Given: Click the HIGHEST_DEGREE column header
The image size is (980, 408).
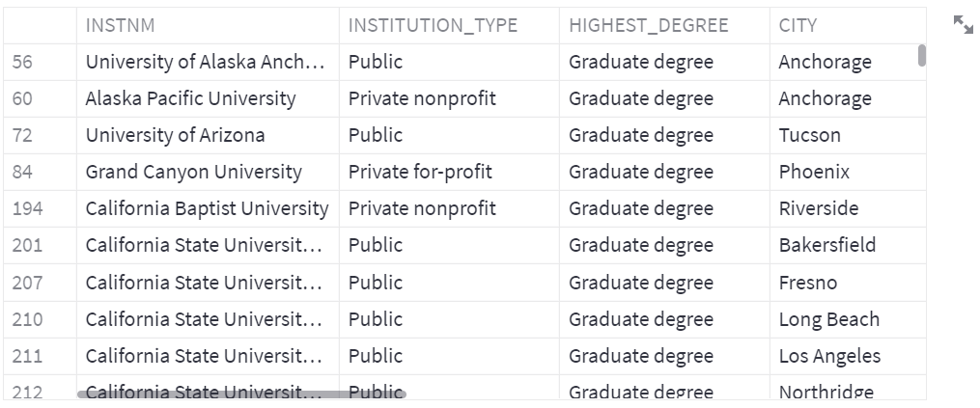Looking at the screenshot, I should click(648, 25).
